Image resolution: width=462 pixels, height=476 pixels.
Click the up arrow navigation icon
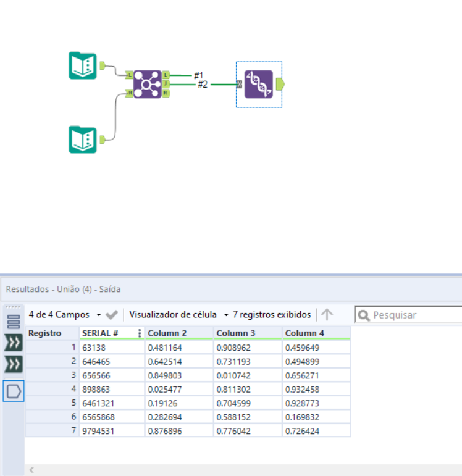point(327,314)
